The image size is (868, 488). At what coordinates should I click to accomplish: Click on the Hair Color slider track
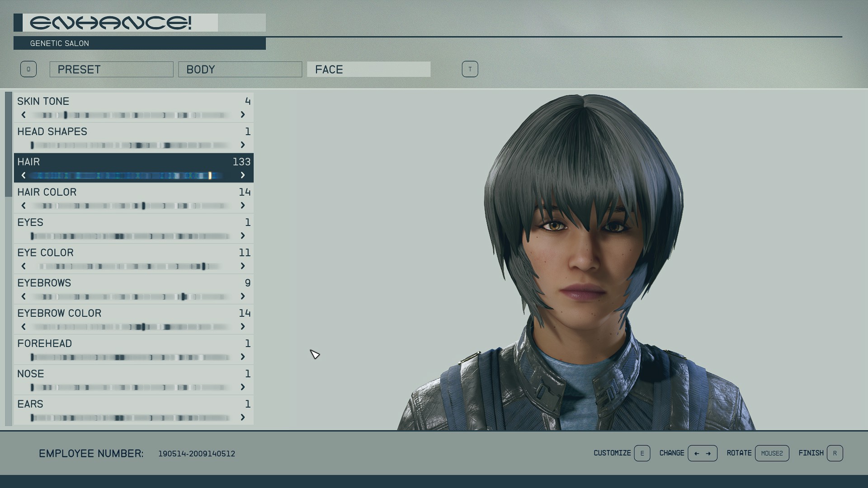point(130,206)
